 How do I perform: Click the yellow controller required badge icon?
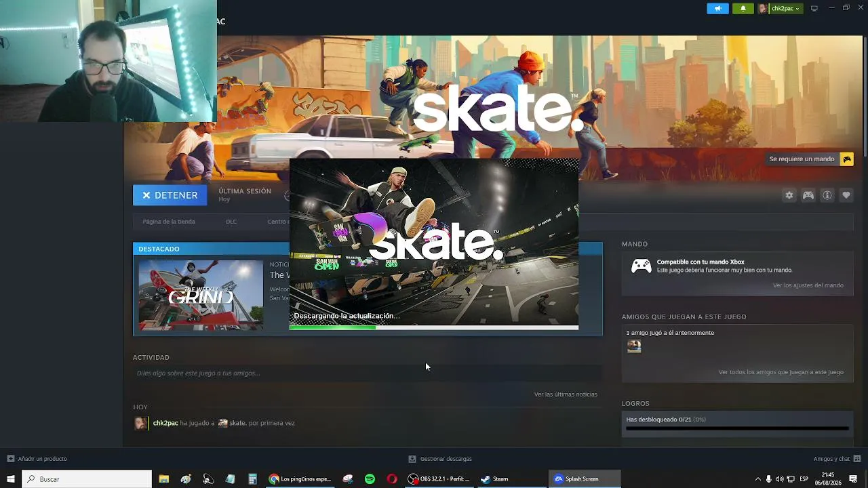click(847, 159)
